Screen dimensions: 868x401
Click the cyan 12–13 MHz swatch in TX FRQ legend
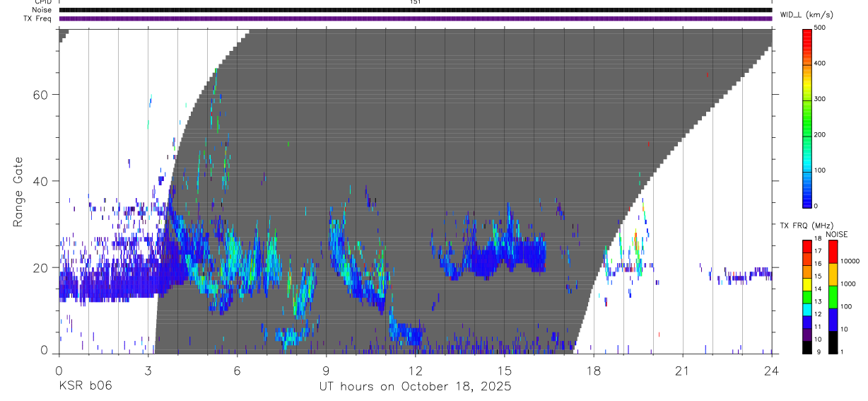coord(807,309)
